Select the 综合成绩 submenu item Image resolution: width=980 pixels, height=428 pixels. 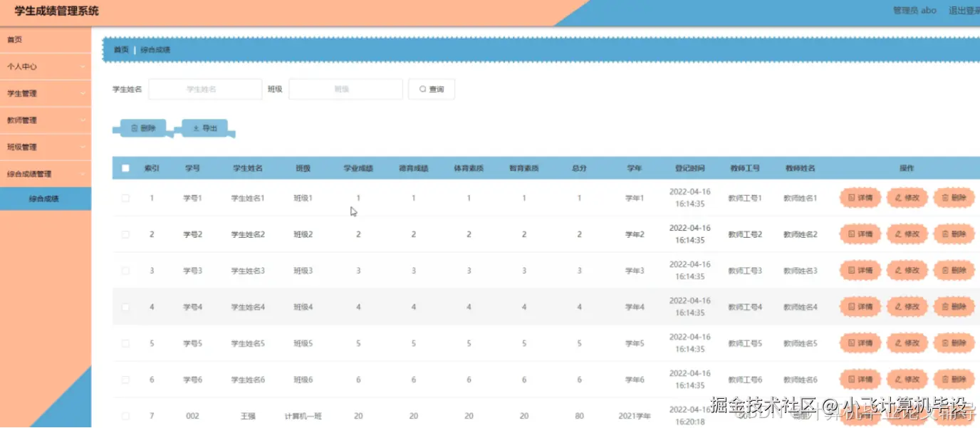click(46, 199)
